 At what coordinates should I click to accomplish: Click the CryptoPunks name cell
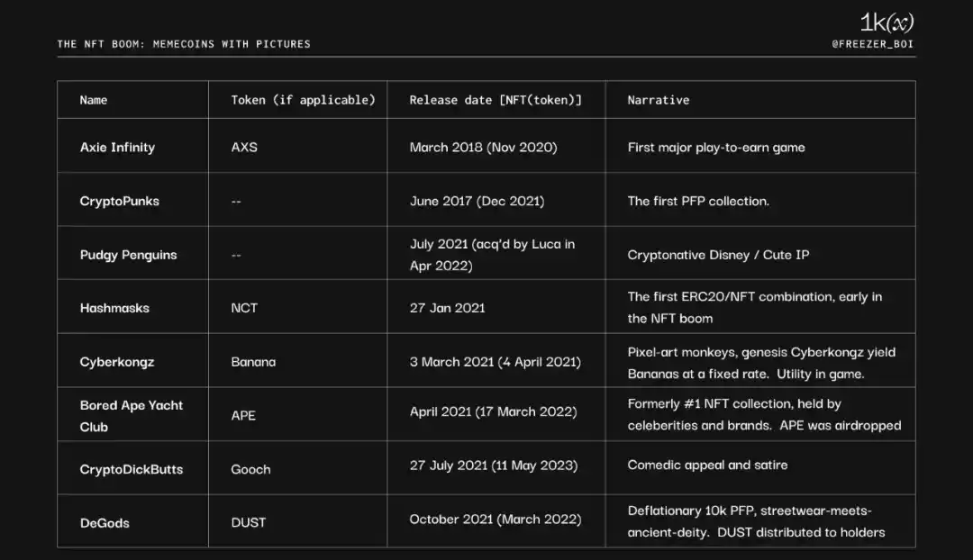pos(120,201)
